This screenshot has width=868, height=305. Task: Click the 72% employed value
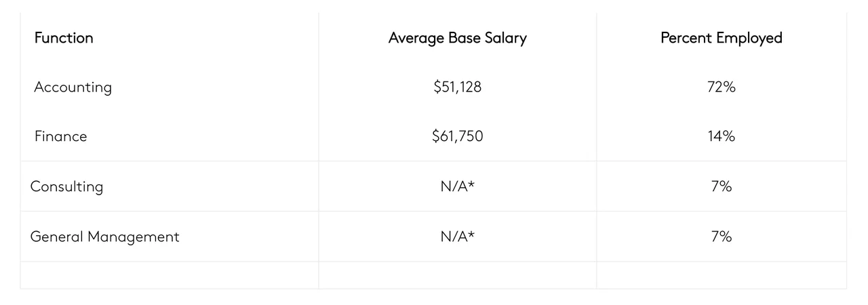click(721, 87)
